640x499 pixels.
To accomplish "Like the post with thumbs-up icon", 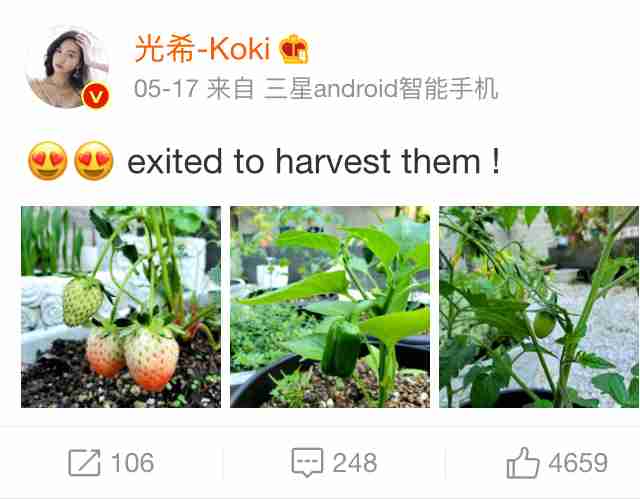I will 523,462.
